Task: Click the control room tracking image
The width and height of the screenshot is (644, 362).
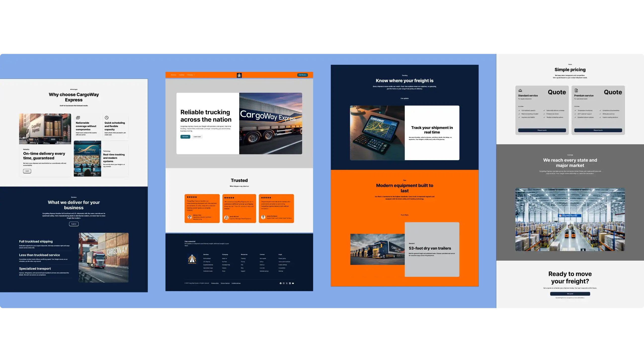Action: (88, 159)
